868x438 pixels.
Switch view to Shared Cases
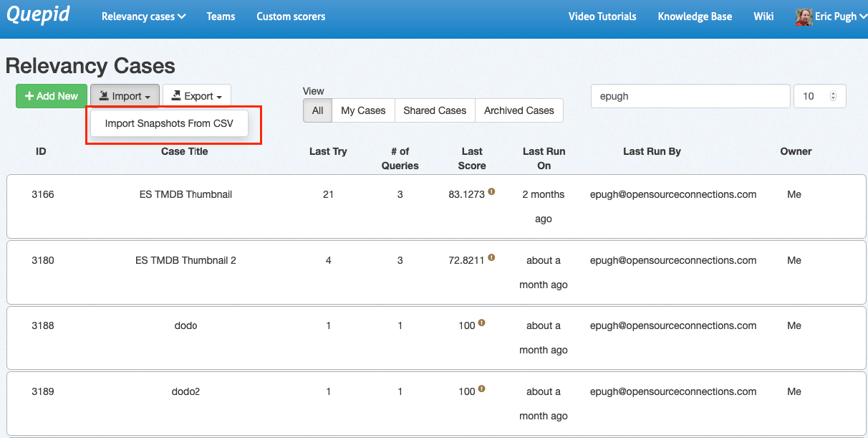click(435, 110)
